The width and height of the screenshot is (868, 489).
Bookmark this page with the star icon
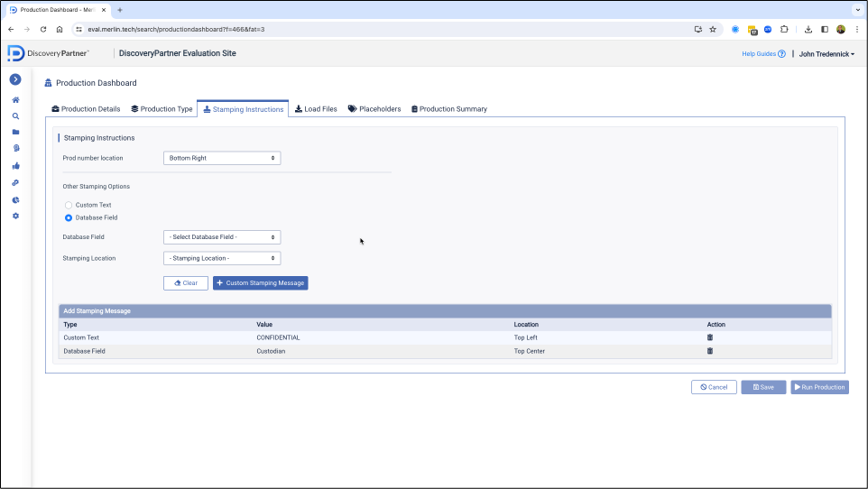click(x=713, y=29)
